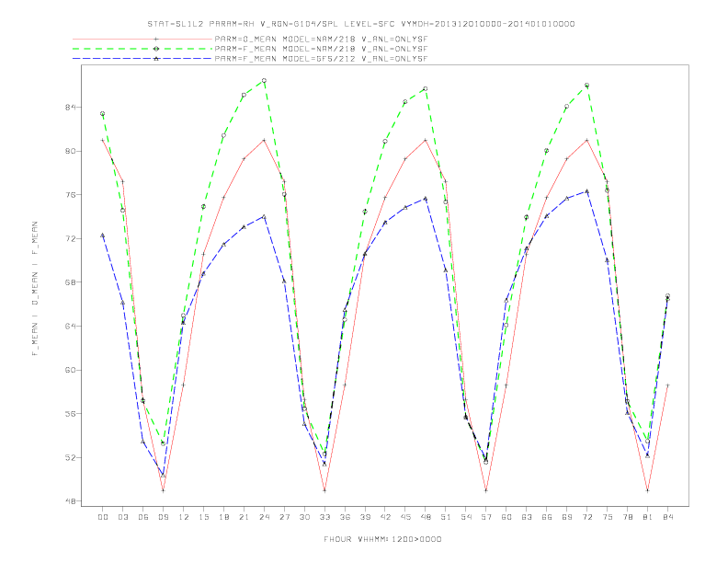
Task: Click the x-axis forecast hour label 27
Action: coord(284,517)
